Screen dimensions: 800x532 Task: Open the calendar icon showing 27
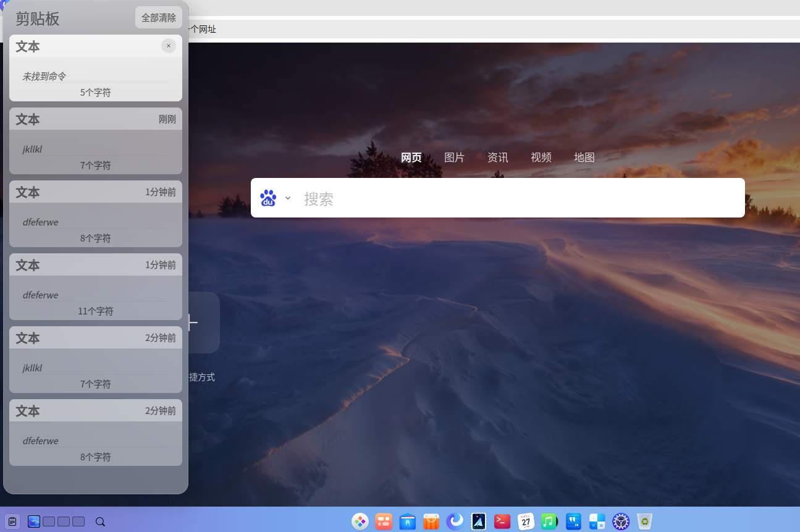(x=526, y=521)
